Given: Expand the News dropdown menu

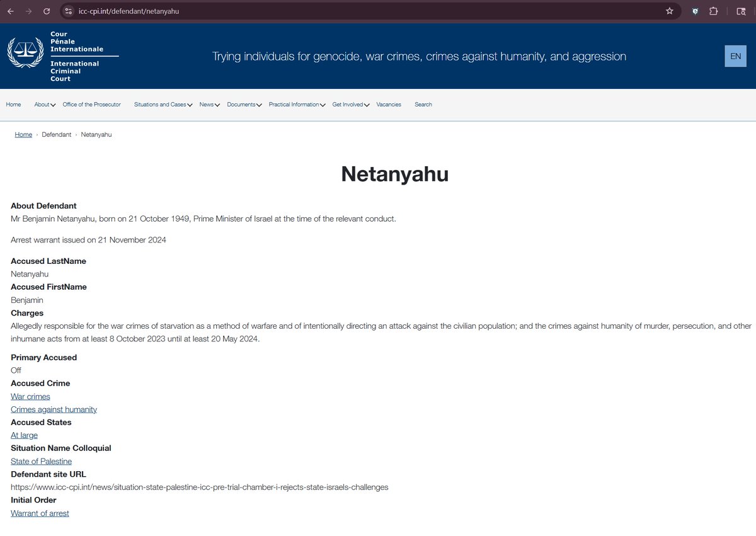Looking at the screenshot, I should point(209,105).
